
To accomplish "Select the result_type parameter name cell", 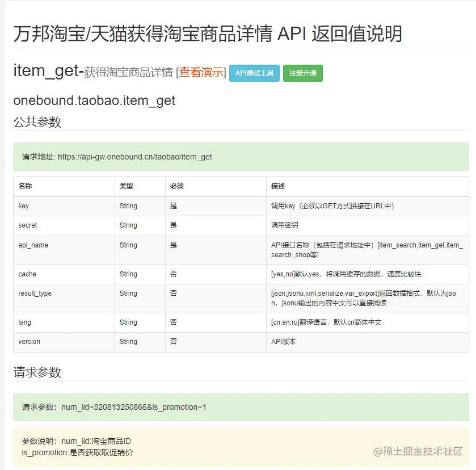I will 64,299.
